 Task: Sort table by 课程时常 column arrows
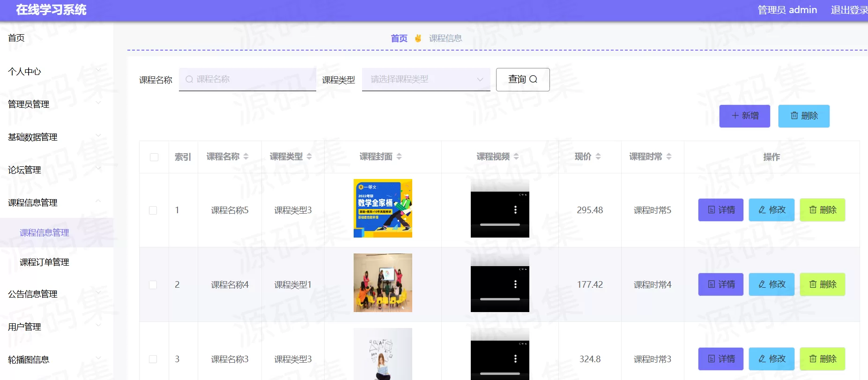pyautogui.click(x=669, y=156)
